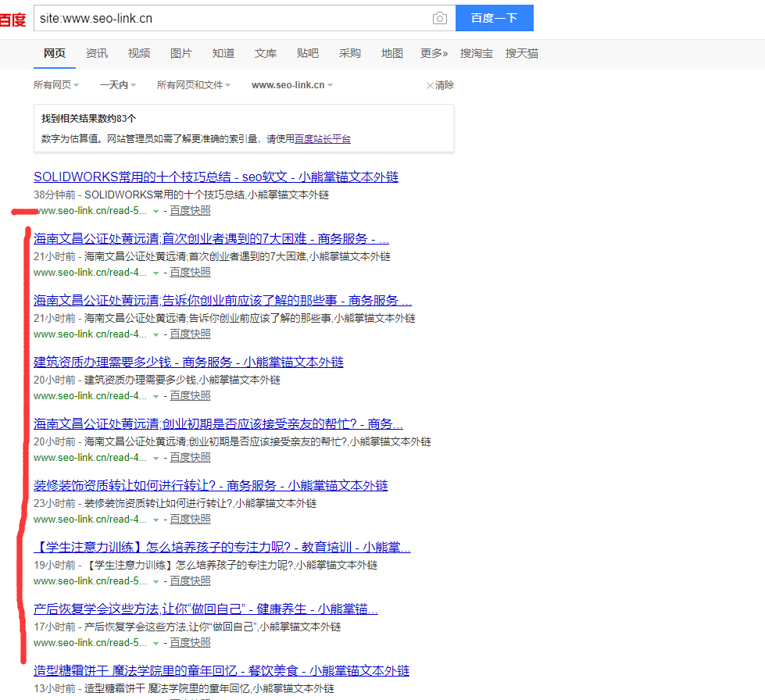Viewport: 765px width, 700px height.
Task: Open 创业初期是否应该接受亲友的帮忙 result
Action: (218, 423)
